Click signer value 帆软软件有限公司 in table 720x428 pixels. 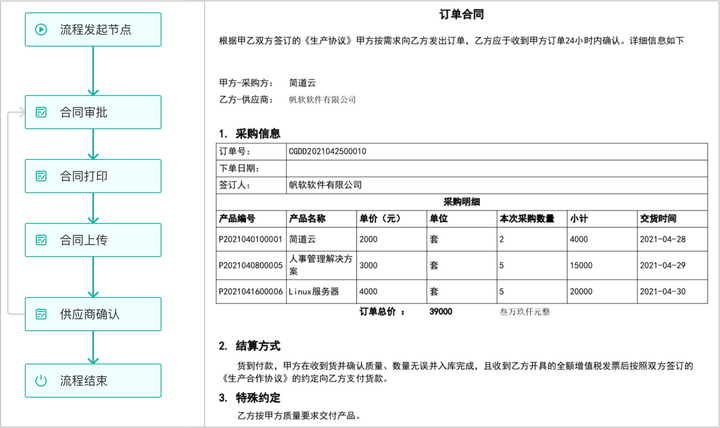325,185
